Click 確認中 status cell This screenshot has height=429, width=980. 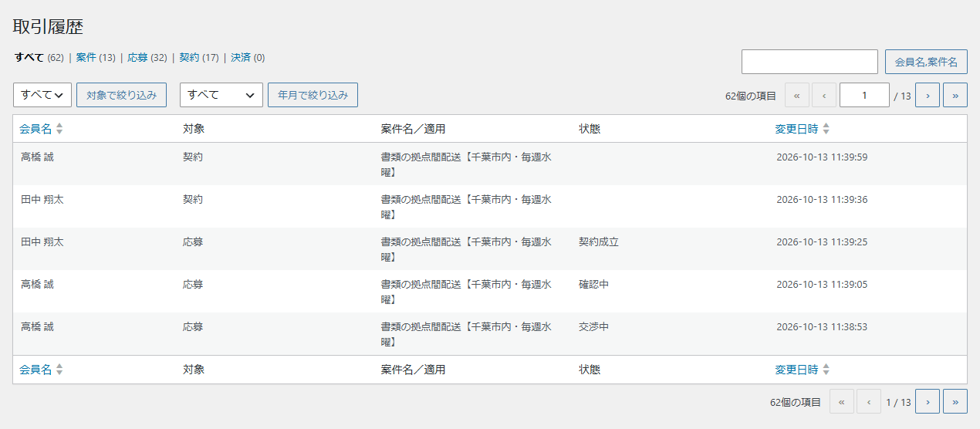tap(593, 284)
